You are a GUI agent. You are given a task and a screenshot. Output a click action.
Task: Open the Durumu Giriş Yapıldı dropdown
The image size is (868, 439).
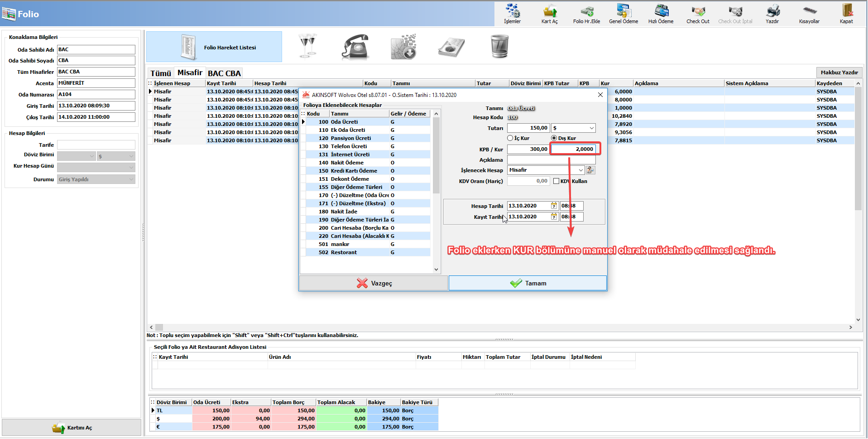pos(96,179)
